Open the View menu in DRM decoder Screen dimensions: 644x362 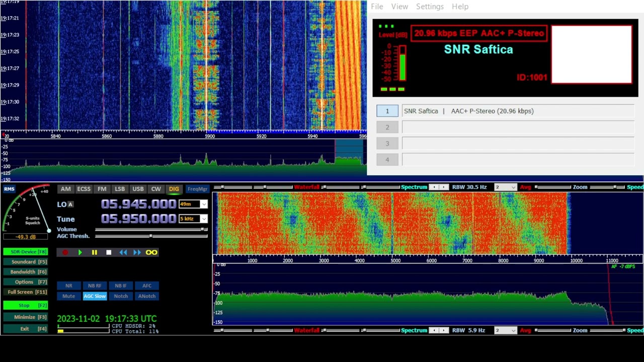click(399, 7)
